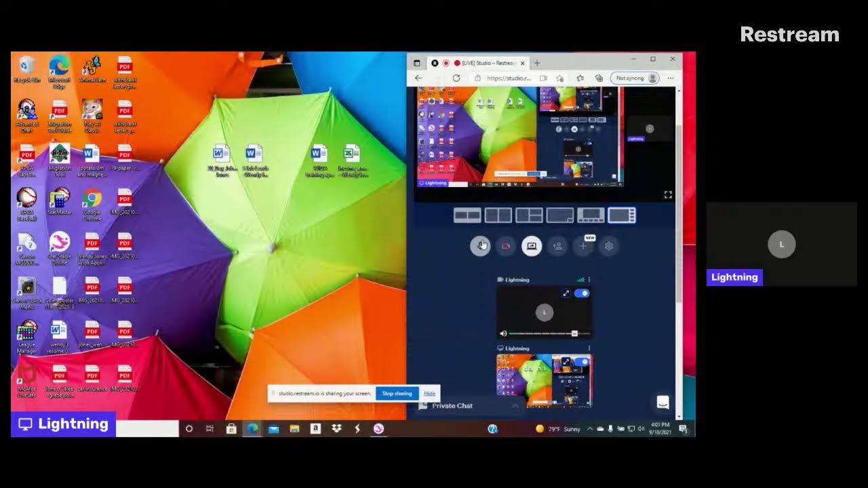Mute the Lightning camera source speaker
The height and width of the screenshot is (488, 868).
click(x=503, y=333)
